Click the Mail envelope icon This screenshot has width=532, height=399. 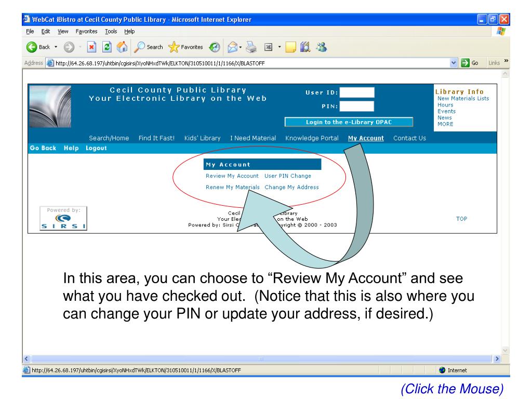(x=232, y=47)
